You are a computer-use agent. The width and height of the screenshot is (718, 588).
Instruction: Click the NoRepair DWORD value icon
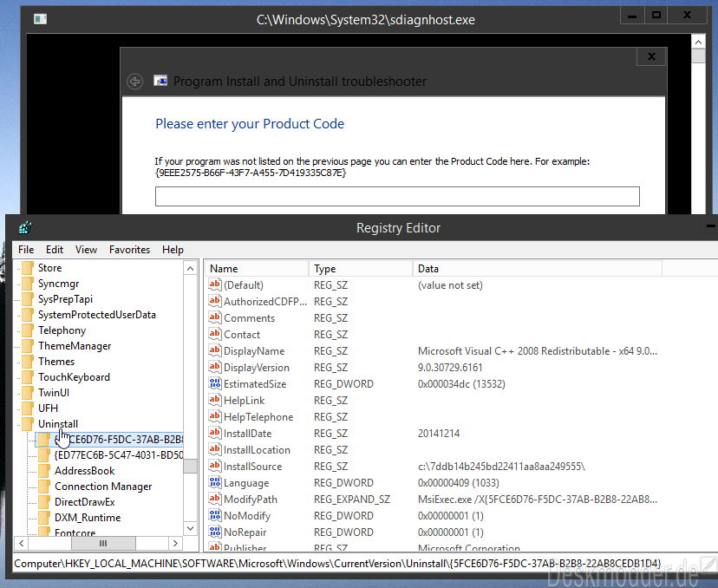[x=215, y=532]
